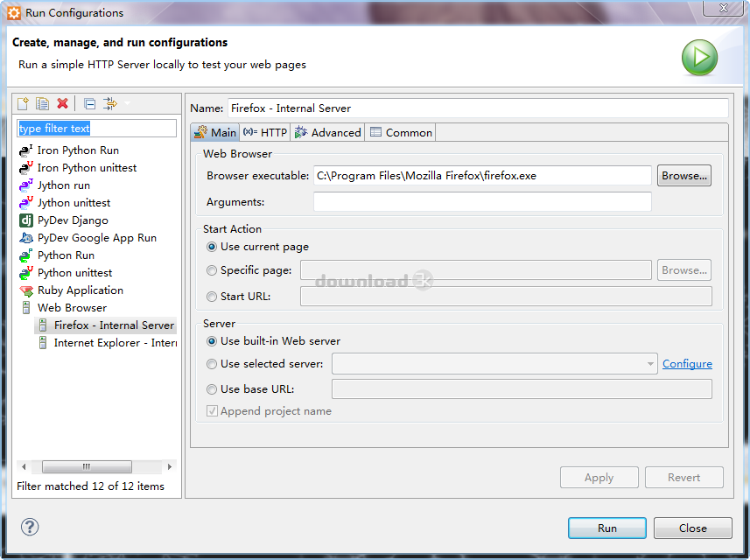The height and width of the screenshot is (560, 750).
Task: Click the help question mark icon
Action: tap(30, 527)
